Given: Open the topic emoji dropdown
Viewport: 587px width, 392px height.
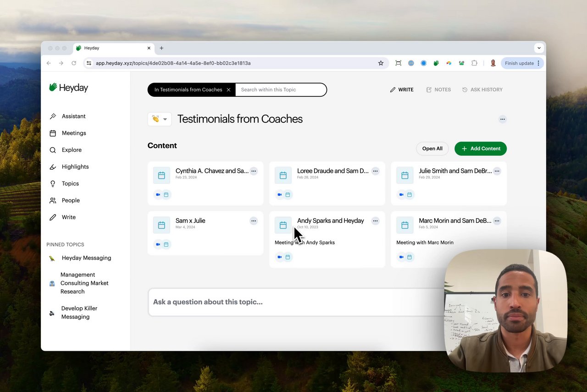Looking at the screenshot, I should pyautogui.click(x=160, y=119).
